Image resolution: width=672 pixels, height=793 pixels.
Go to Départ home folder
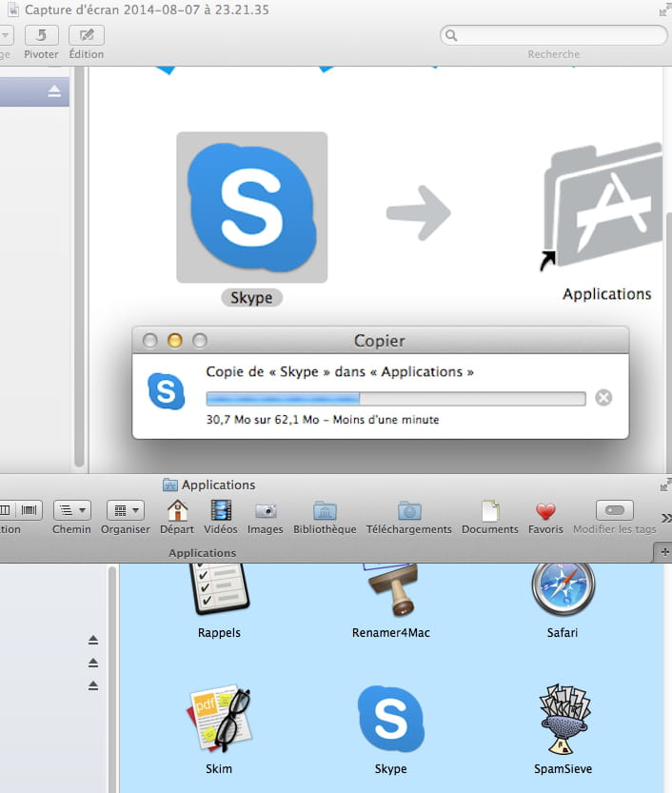(x=177, y=511)
